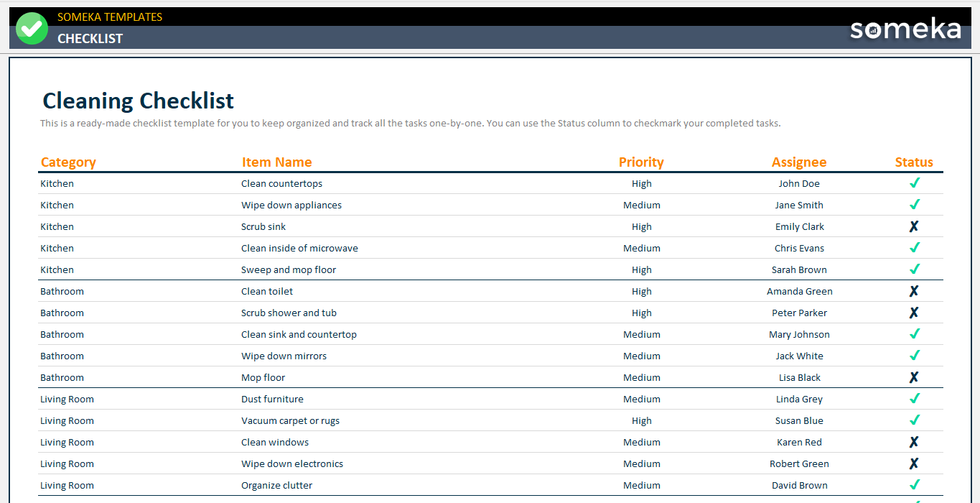Click the Assignee column header
This screenshot has height=503, width=980.
(799, 162)
